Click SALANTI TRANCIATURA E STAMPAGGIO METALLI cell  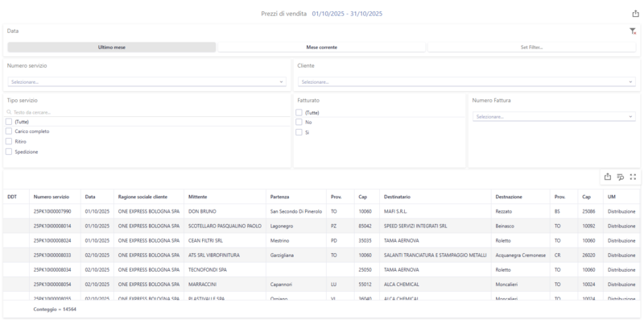point(436,255)
